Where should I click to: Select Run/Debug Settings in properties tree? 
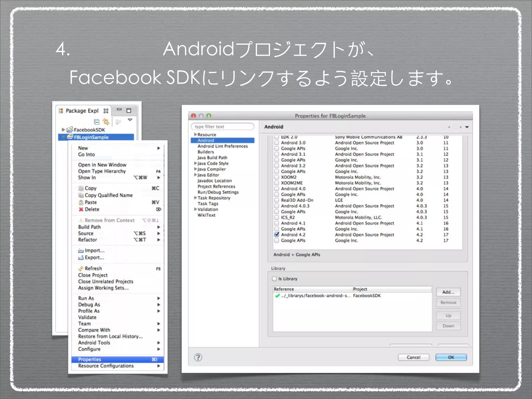[218, 192]
